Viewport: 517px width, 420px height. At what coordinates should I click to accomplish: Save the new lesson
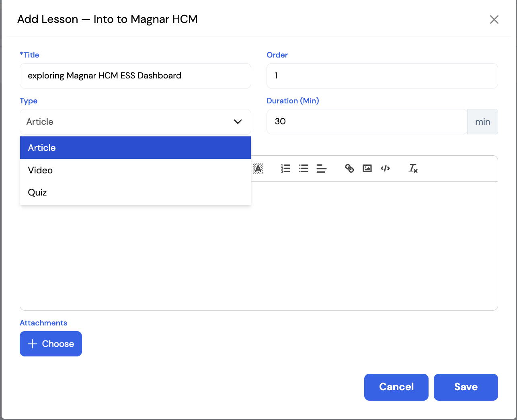coord(466,387)
